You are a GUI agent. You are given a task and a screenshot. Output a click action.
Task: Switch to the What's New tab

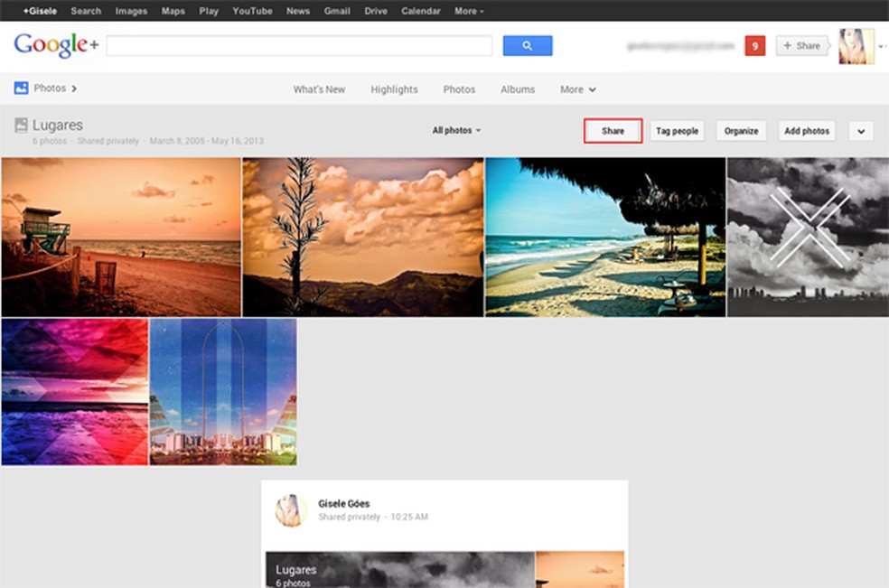pyautogui.click(x=319, y=89)
